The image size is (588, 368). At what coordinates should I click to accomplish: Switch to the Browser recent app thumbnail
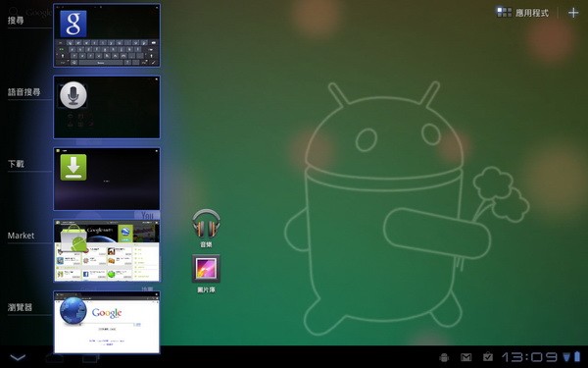coord(107,322)
